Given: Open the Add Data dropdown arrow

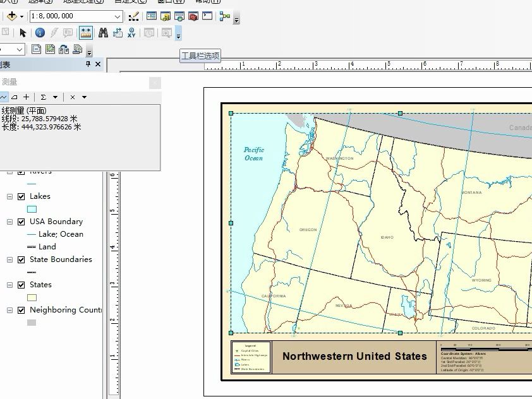Looking at the screenshot, I should pos(21,16).
